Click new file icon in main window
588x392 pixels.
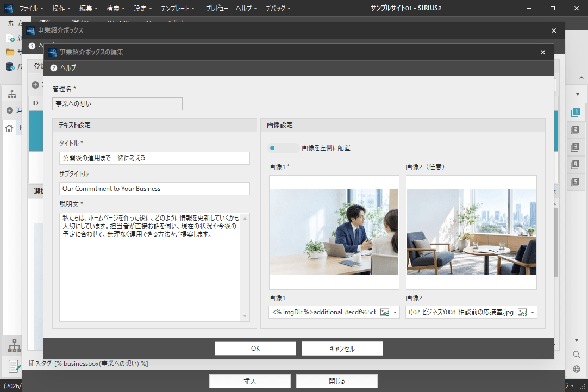coord(10,38)
